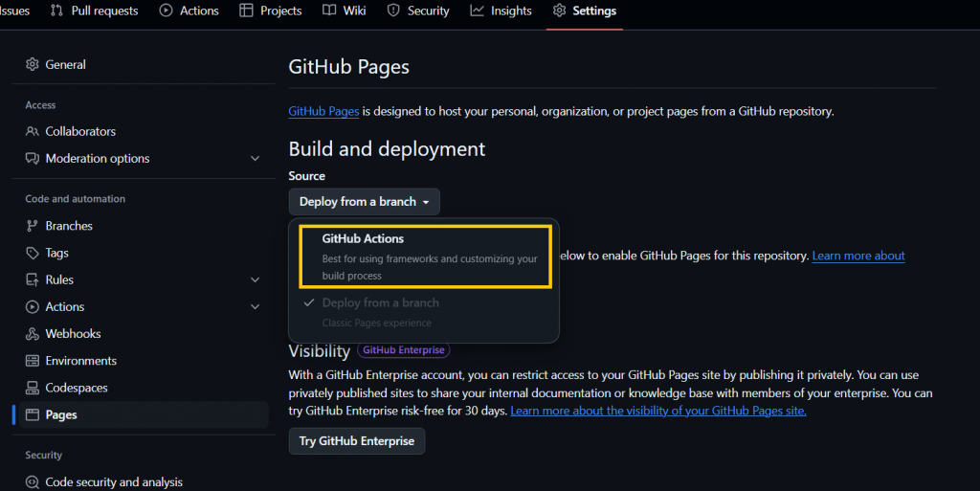Select the Settings tab
The height and width of the screenshot is (491, 980).
point(585,11)
